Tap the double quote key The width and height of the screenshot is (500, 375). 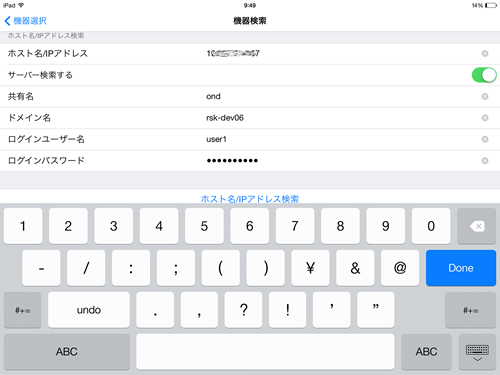376,310
